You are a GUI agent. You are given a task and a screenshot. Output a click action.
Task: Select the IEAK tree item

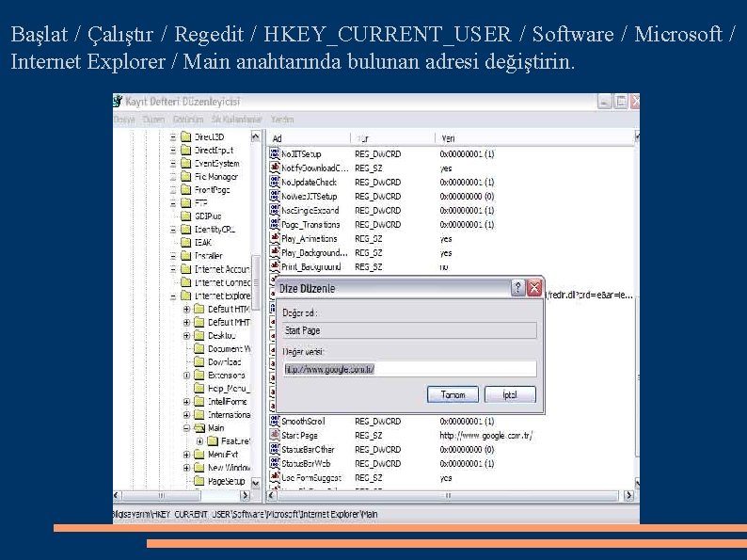[x=203, y=242]
